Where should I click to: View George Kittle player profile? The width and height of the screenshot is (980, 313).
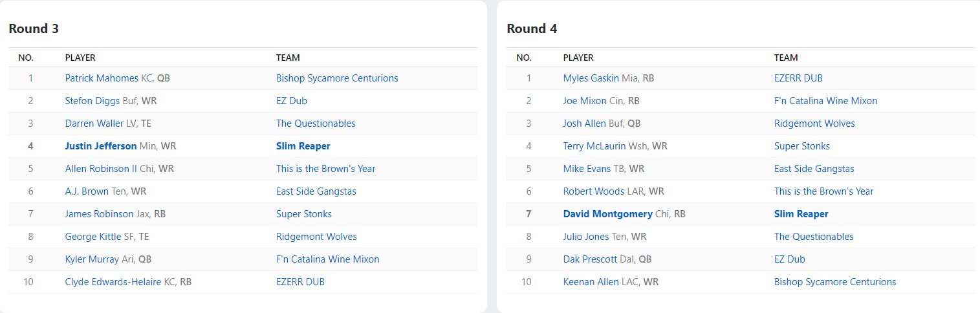pos(93,237)
